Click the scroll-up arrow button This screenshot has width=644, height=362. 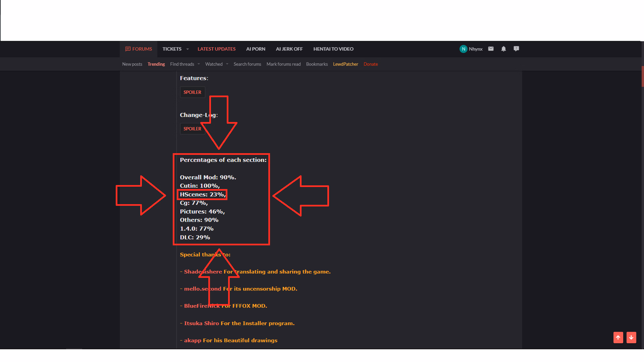click(x=618, y=338)
